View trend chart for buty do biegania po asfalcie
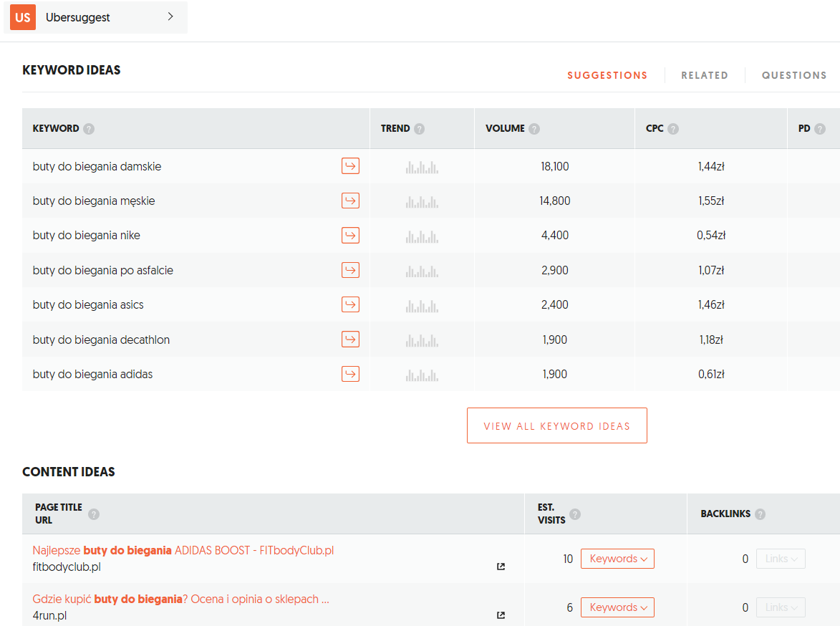The width and height of the screenshot is (840, 626). tap(422, 271)
